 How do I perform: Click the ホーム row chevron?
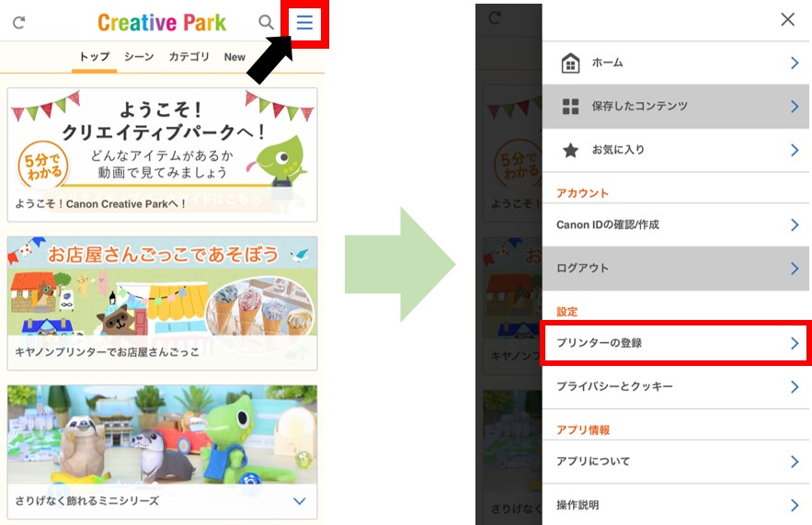(x=795, y=63)
